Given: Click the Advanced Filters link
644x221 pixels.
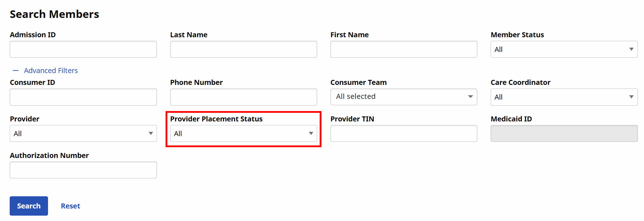Looking at the screenshot, I should 51,71.
